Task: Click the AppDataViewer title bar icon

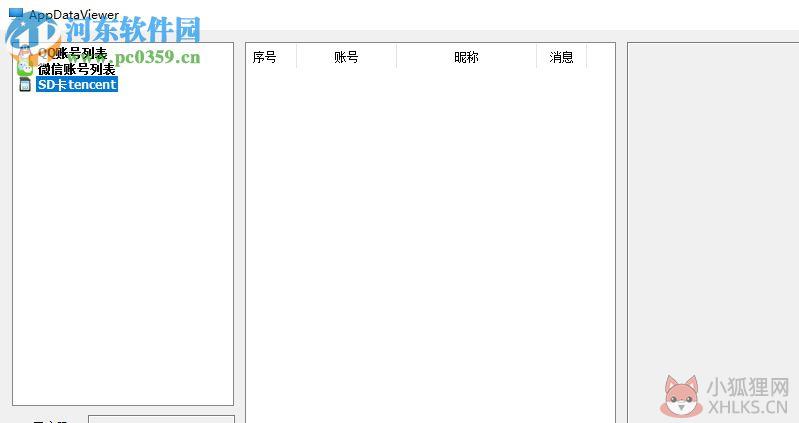Action: (x=16, y=13)
